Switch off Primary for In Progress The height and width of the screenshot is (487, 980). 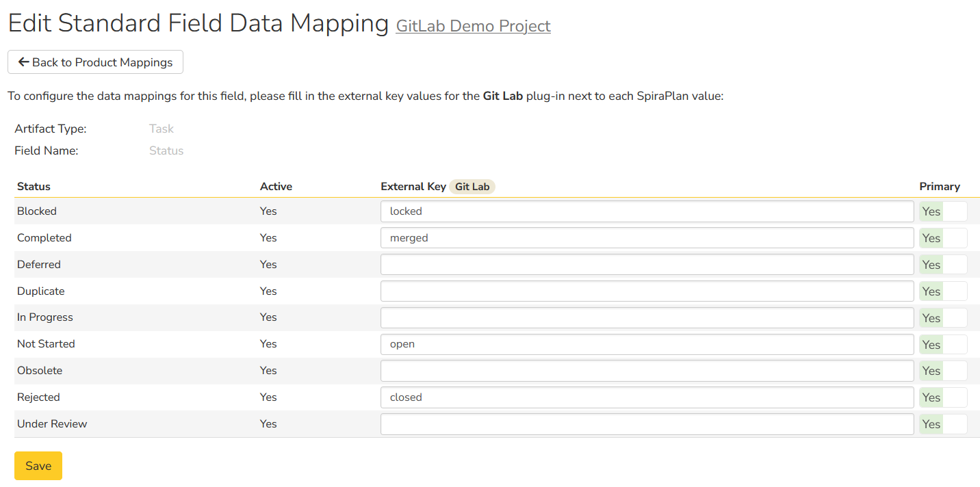coord(943,318)
